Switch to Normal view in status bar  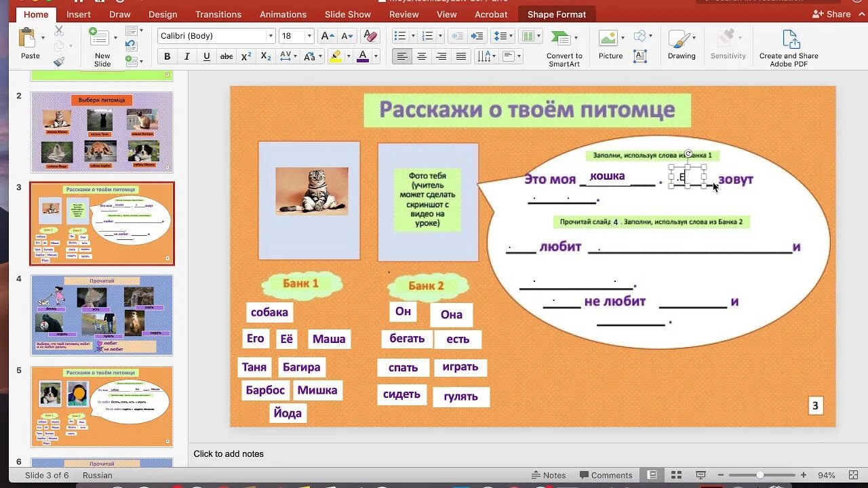click(652, 475)
